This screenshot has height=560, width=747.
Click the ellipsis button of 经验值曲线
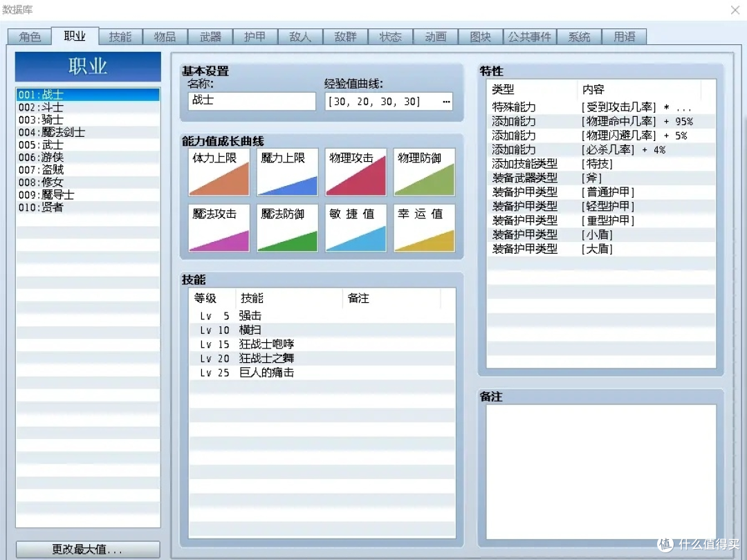446,102
